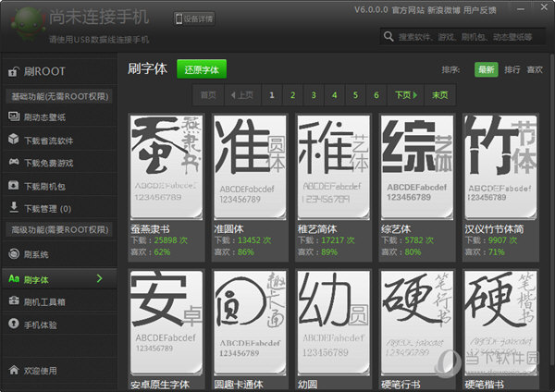The width and height of the screenshot is (555, 392).
Task: Open the 新浪微博 link
Action: (443, 10)
